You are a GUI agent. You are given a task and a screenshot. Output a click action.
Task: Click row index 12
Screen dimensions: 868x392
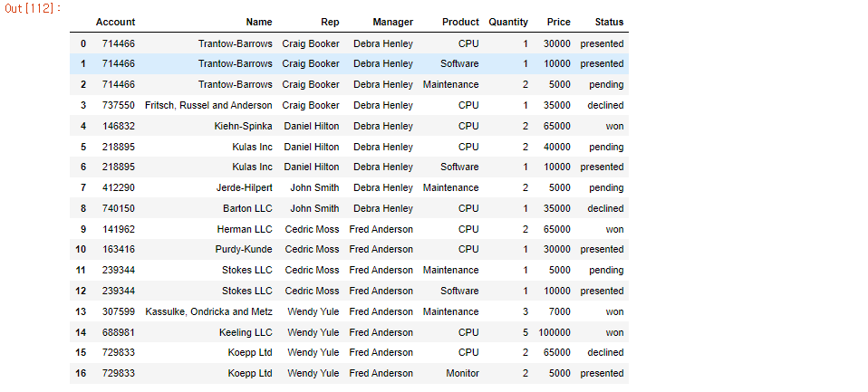[x=81, y=291]
